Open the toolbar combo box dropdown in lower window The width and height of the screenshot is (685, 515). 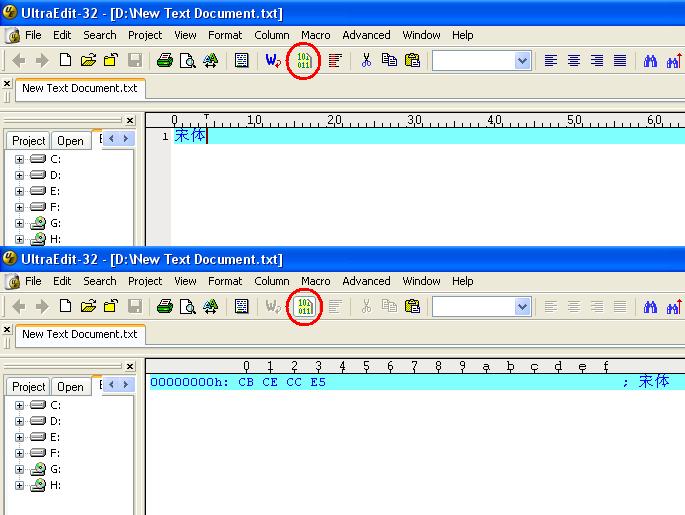(x=522, y=307)
